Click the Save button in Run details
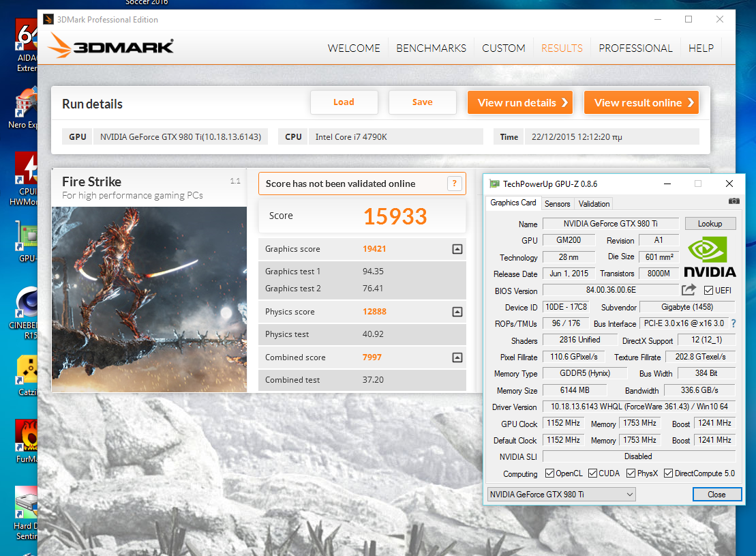Viewport: 756px width, 556px height. tap(423, 102)
